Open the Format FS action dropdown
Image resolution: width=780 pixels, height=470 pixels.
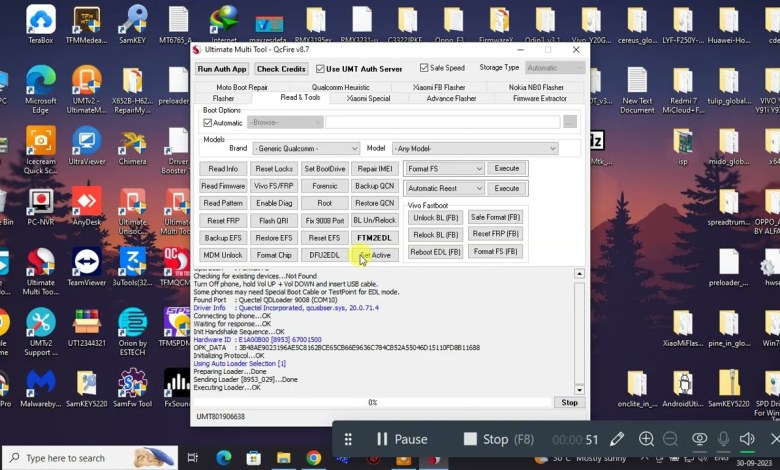(x=444, y=169)
